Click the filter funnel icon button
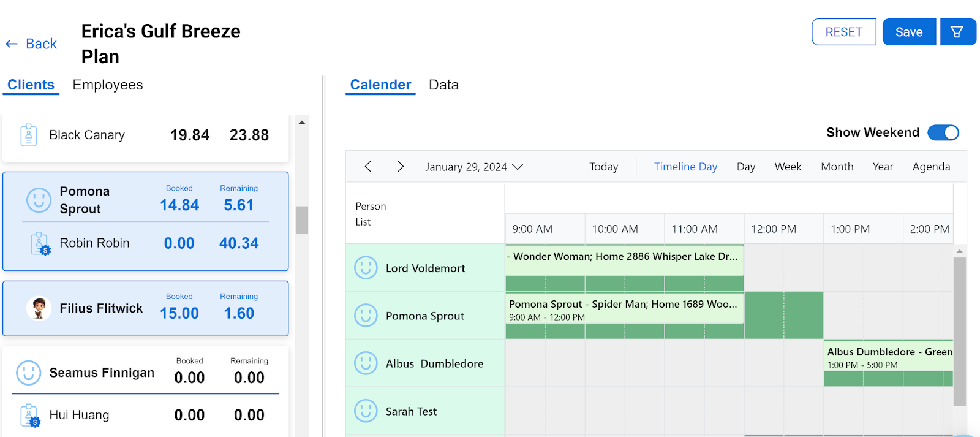 pyautogui.click(x=957, y=32)
